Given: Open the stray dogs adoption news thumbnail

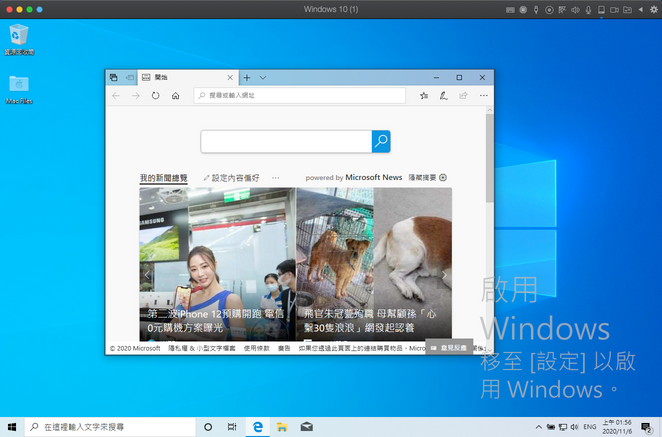Looking at the screenshot, I should coord(374,264).
